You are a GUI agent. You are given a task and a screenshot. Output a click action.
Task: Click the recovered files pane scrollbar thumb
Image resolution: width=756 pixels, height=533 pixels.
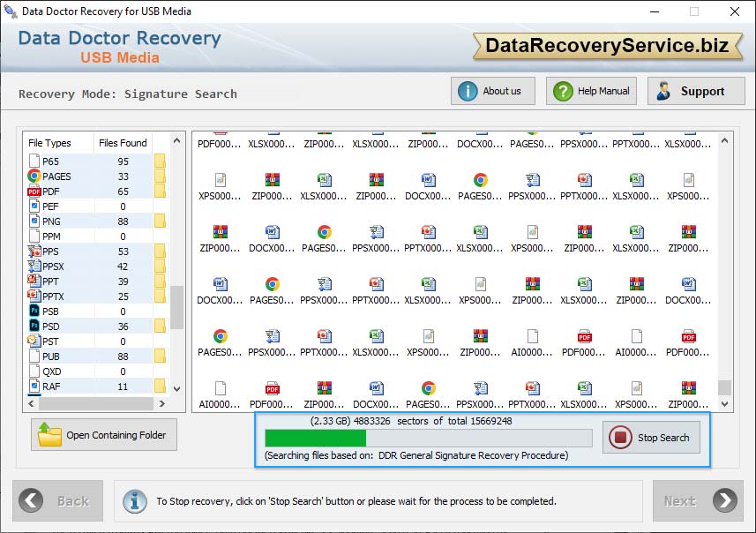click(724, 387)
